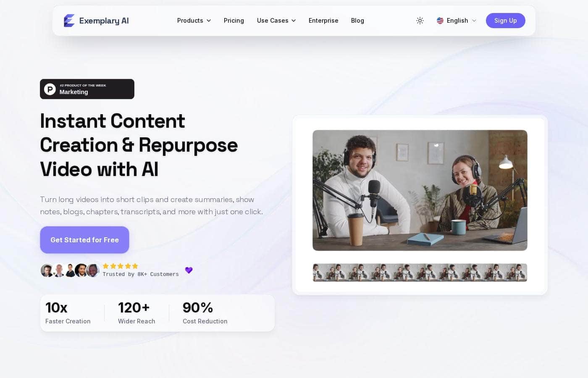Toggle the light/dark theme sun icon
The height and width of the screenshot is (378, 588).
pyautogui.click(x=420, y=21)
